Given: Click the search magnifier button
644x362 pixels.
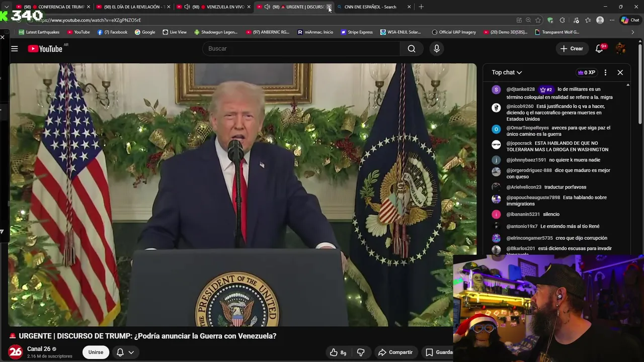Looking at the screenshot, I should [x=412, y=49].
